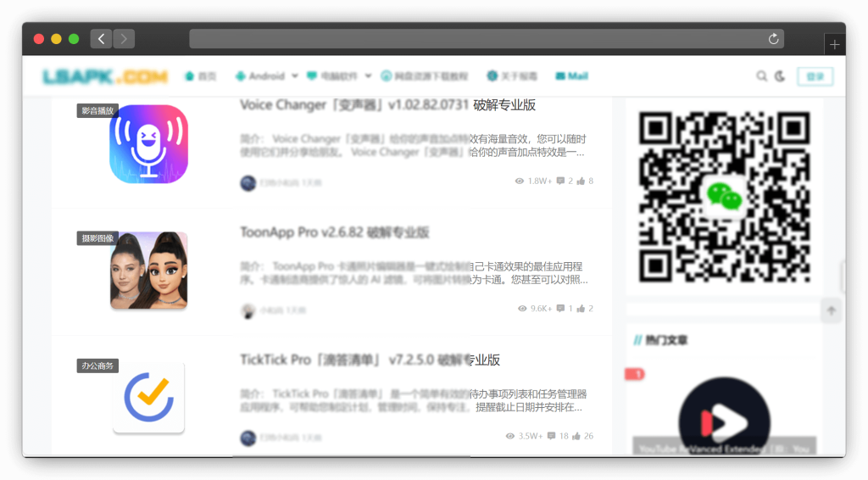The image size is (868, 480).
Task: Open the Voice Changer v1.02.82.0731 article title
Action: (x=387, y=105)
